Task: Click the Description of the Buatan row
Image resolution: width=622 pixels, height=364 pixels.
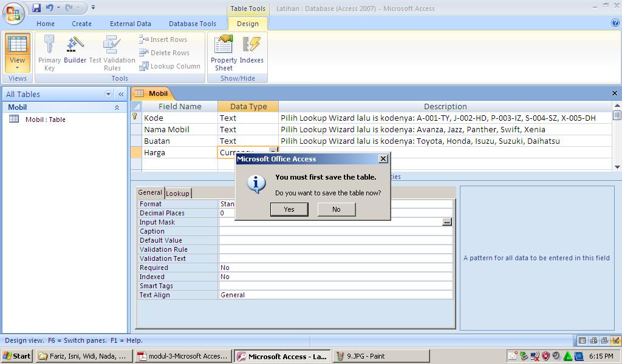Action: pos(445,141)
